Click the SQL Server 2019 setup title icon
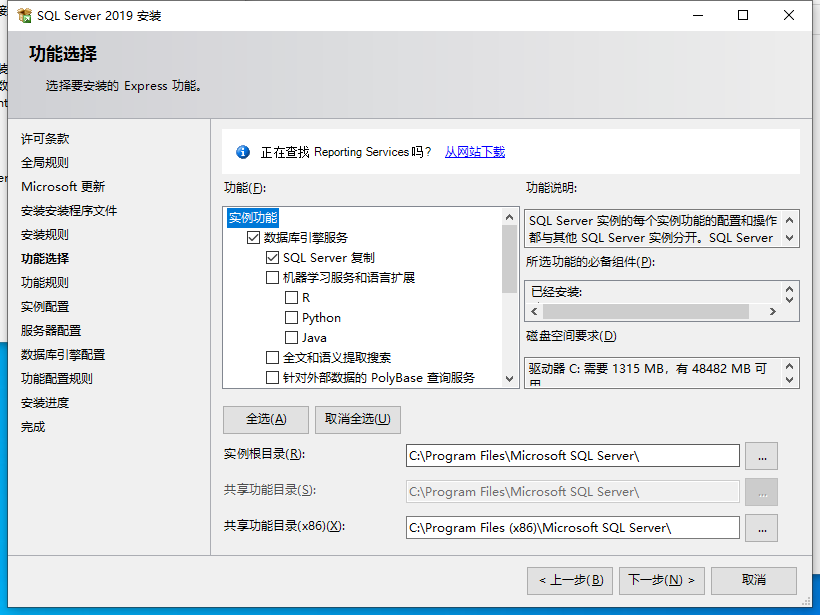The height and width of the screenshot is (615, 820). [x=25, y=16]
